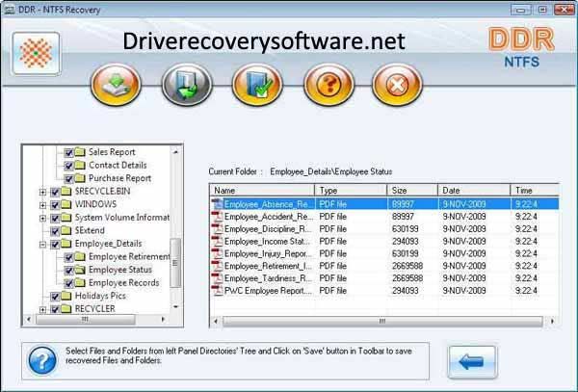Click the tree panel scroll down arrow
578x392 pixels.
coord(176,306)
